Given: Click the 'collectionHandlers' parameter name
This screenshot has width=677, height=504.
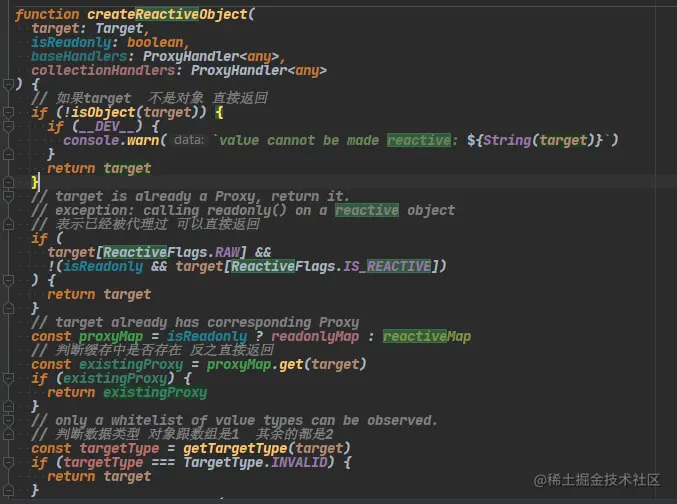Looking at the screenshot, I should click(103, 70).
